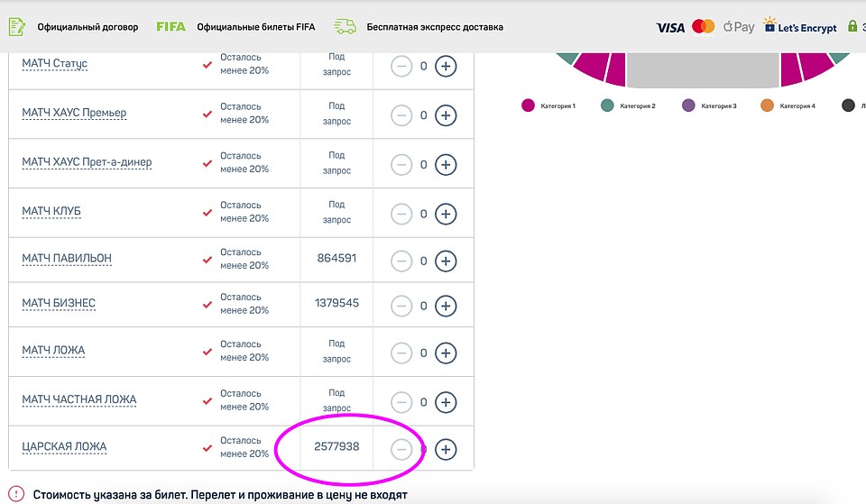Image resolution: width=866 pixels, height=504 pixels.
Task: Click the Visa payment logo
Action: 670,28
